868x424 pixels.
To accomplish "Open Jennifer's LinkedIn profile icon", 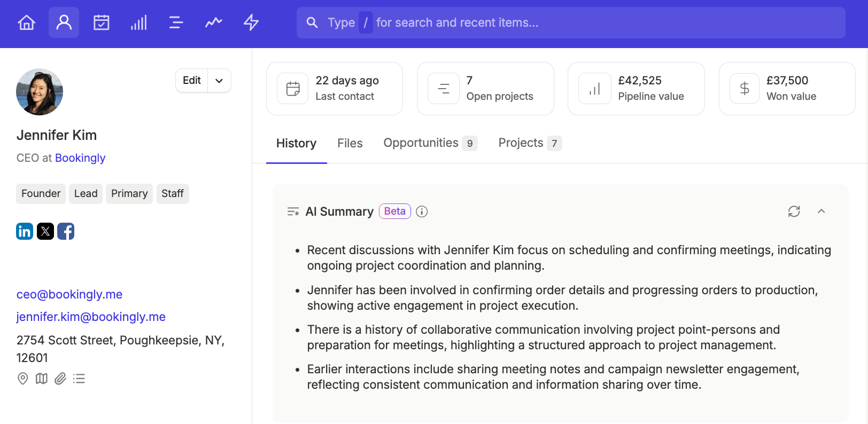I will click(x=25, y=231).
